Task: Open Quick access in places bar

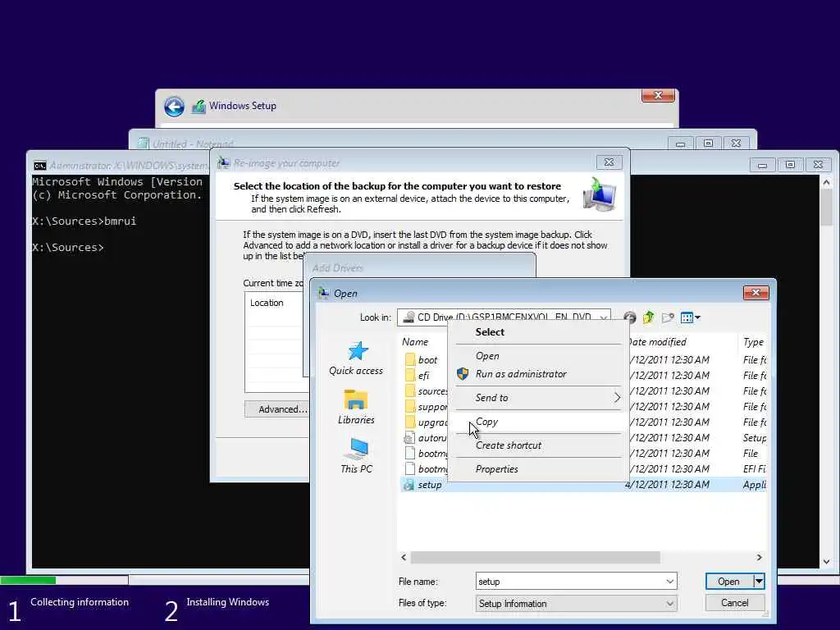Action: (356, 358)
